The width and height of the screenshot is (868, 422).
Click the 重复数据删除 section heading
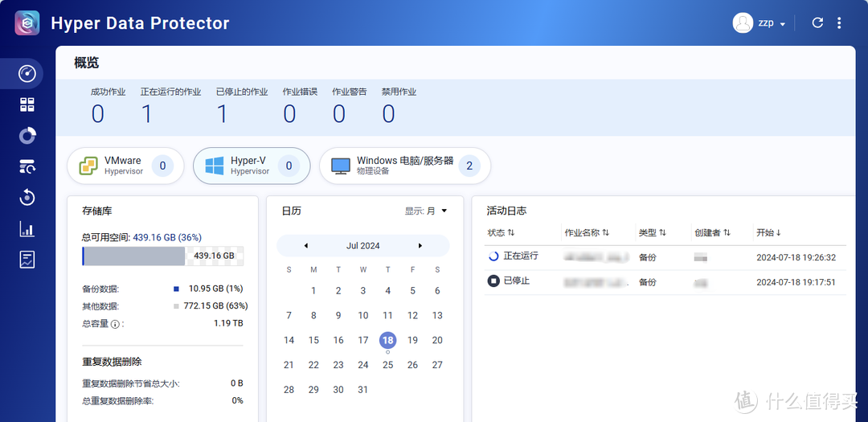tap(112, 362)
